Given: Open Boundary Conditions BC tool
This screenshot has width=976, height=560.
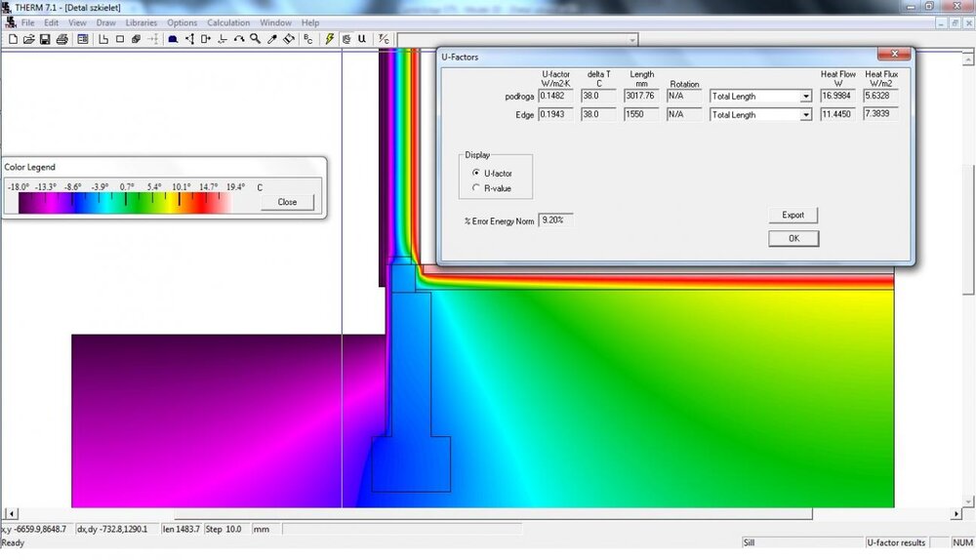Looking at the screenshot, I should [x=308, y=39].
